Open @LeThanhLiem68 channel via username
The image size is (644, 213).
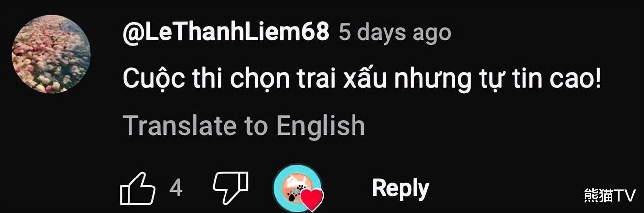pyautogui.click(x=225, y=33)
